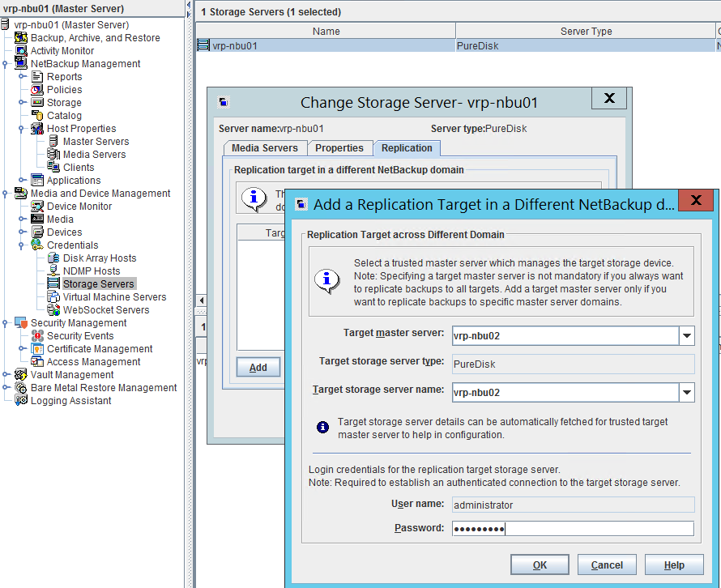Click the Media and Device Management icon
The width and height of the screenshot is (721, 588).
21,193
